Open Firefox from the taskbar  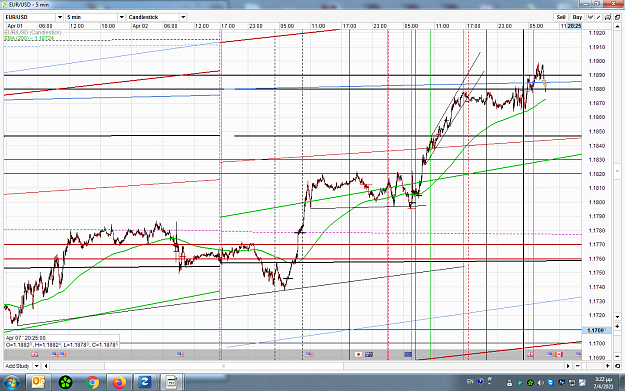click(119, 383)
